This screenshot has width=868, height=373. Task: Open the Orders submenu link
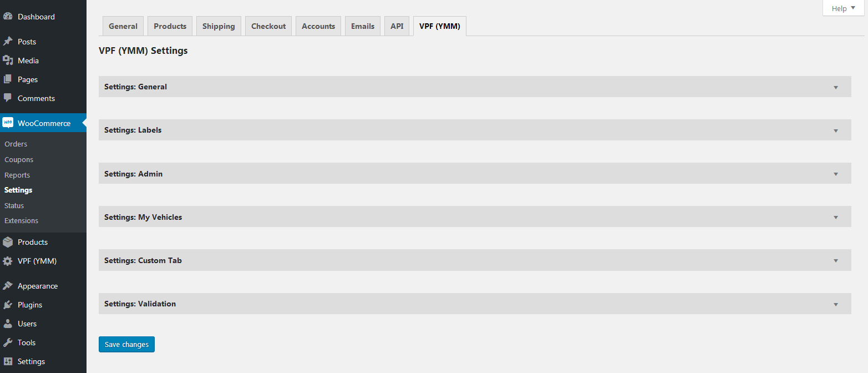16,144
